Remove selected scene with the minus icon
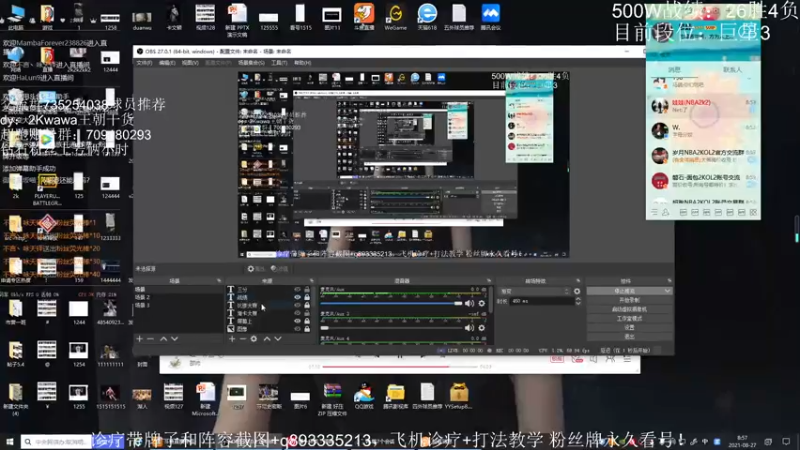Image resolution: width=800 pixels, height=450 pixels. (150, 339)
